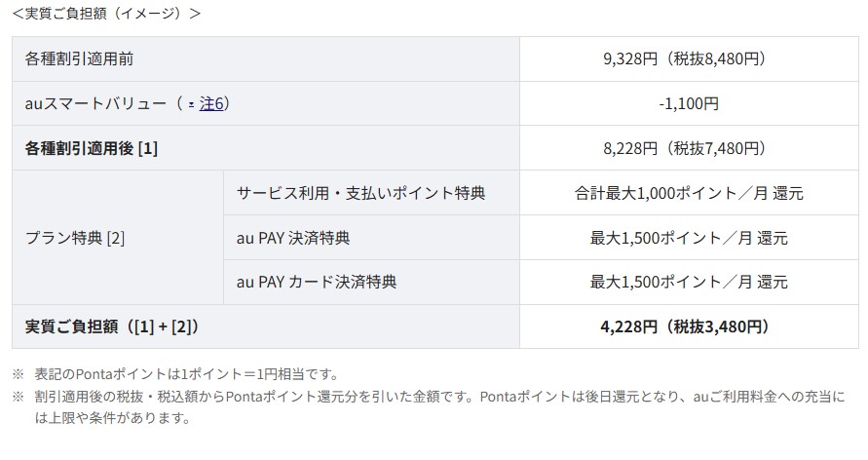This screenshot has width=868, height=460.
Task: Click the au PAY カード決済特典 label
Action: point(317,283)
